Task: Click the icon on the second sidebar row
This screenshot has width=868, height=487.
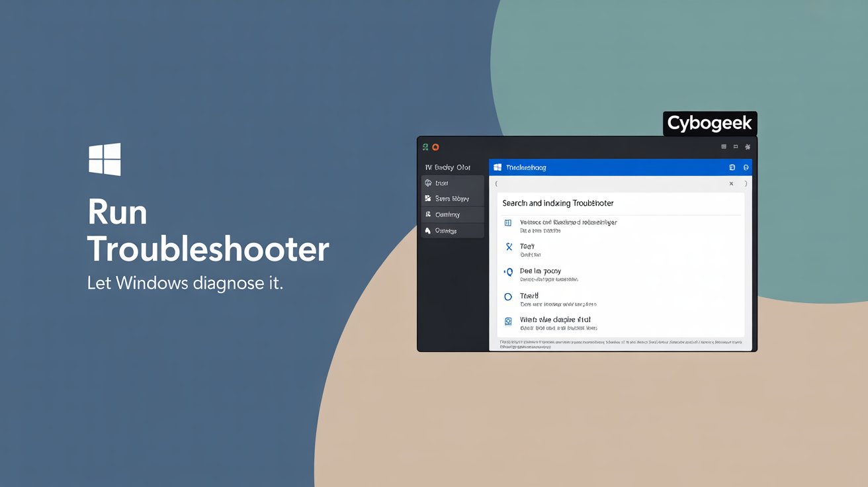Action: (428, 199)
